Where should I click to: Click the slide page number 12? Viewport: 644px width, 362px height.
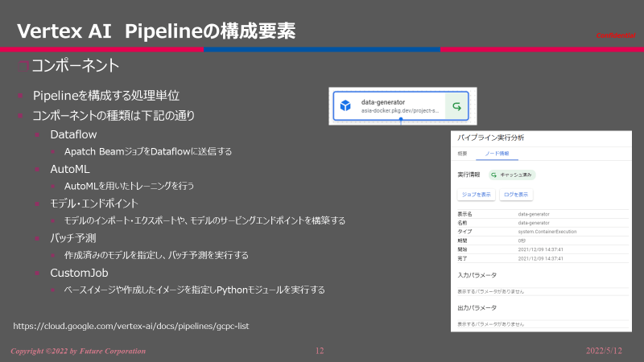320,351
